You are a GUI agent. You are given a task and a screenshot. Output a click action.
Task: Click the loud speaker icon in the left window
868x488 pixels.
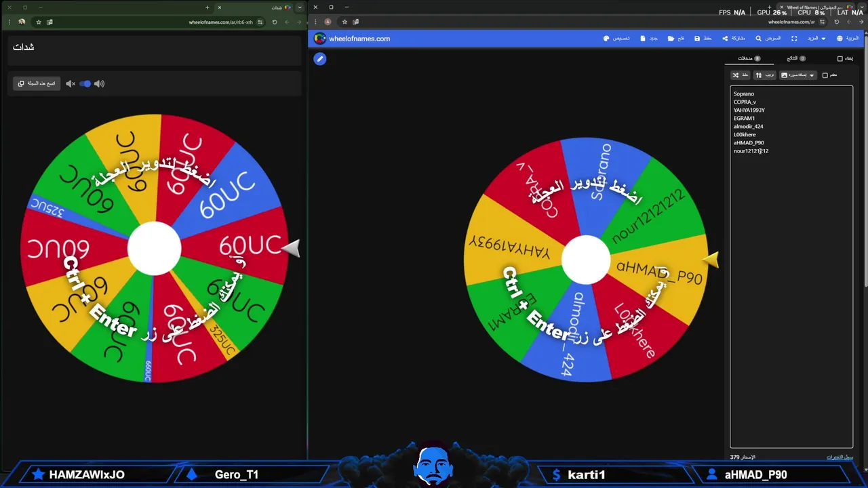[x=100, y=84]
